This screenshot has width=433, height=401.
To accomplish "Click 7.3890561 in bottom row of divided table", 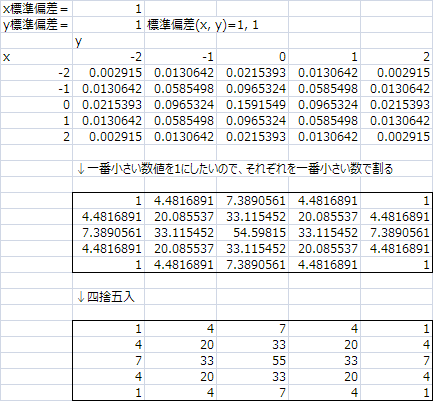I will [252, 265].
